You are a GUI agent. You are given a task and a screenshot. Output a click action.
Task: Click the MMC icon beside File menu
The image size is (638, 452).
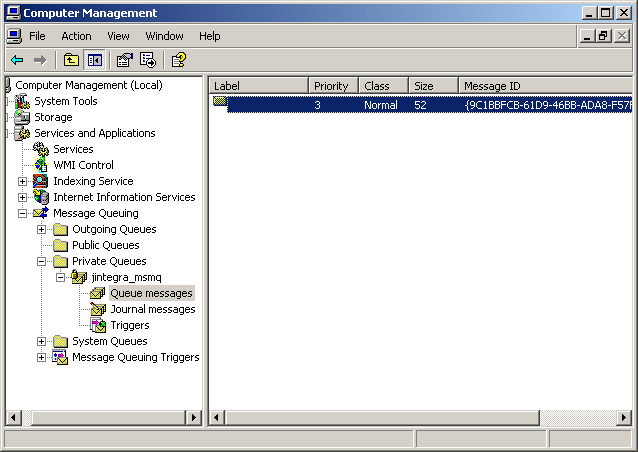pos(14,36)
